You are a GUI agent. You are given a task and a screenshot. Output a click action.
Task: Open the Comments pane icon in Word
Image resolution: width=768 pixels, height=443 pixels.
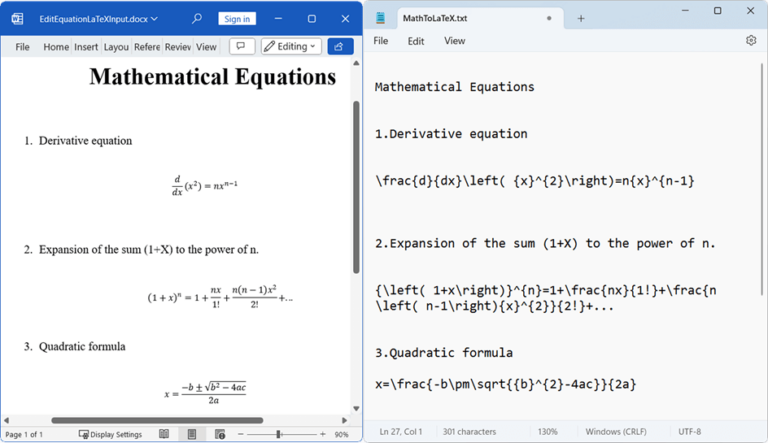point(241,46)
